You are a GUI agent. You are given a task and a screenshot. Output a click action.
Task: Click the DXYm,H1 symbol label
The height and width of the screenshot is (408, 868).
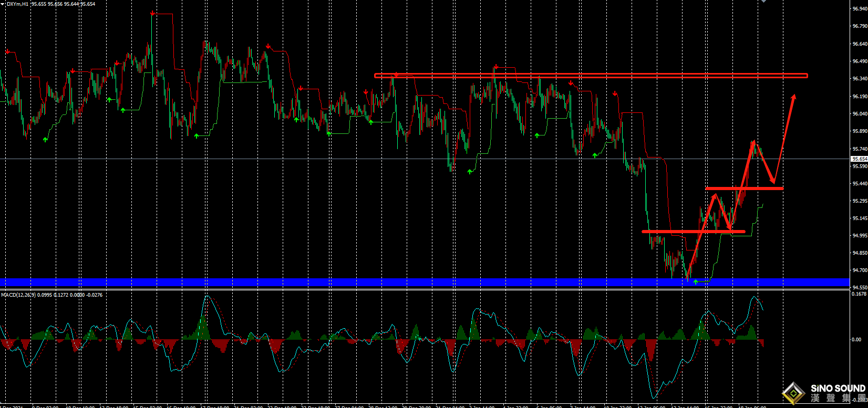coord(17,4)
